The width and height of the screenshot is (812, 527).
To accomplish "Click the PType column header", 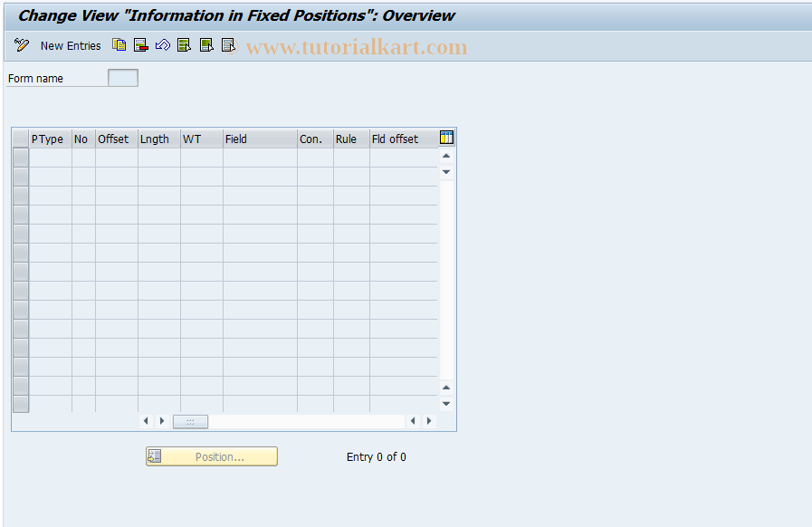I will point(50,139).
